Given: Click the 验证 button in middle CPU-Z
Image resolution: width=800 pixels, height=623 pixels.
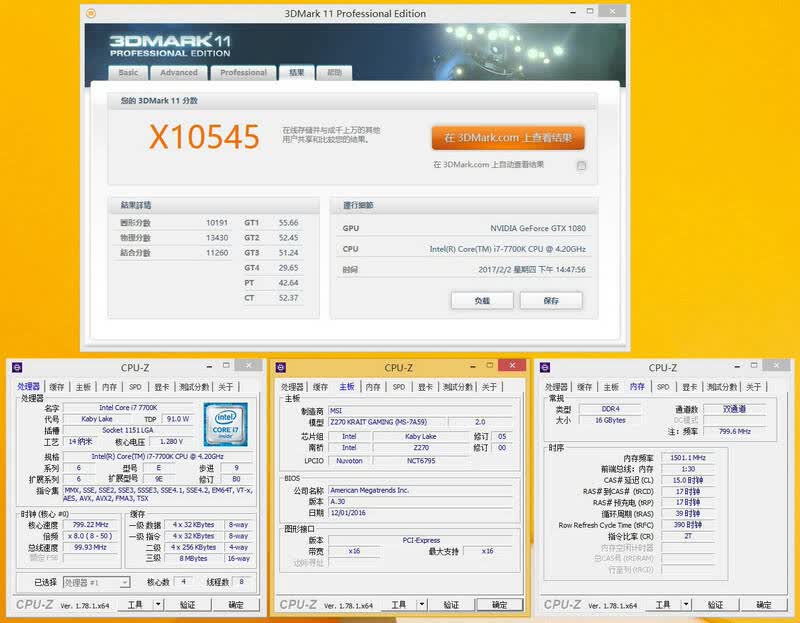Looking at the screenshot, I should tap(451, 605).
